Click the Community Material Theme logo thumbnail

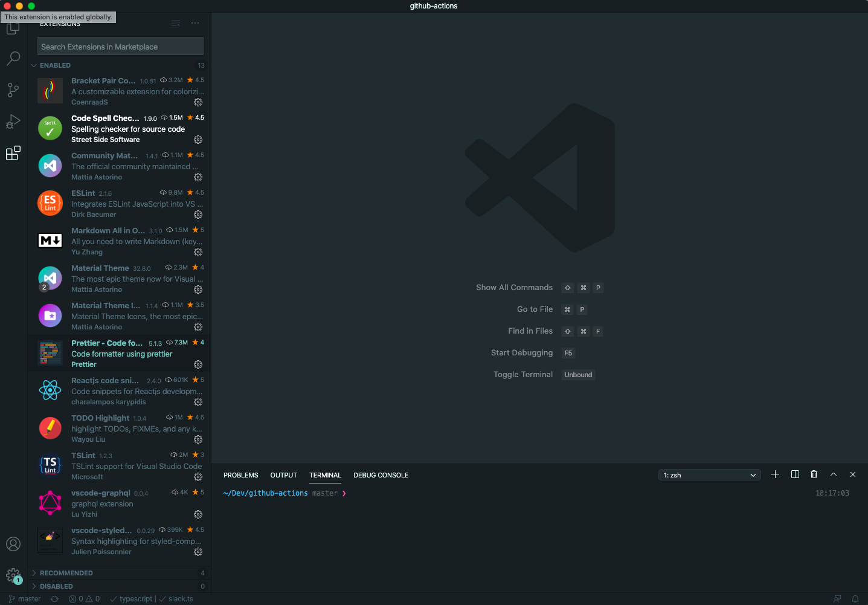tap(50, 166)
